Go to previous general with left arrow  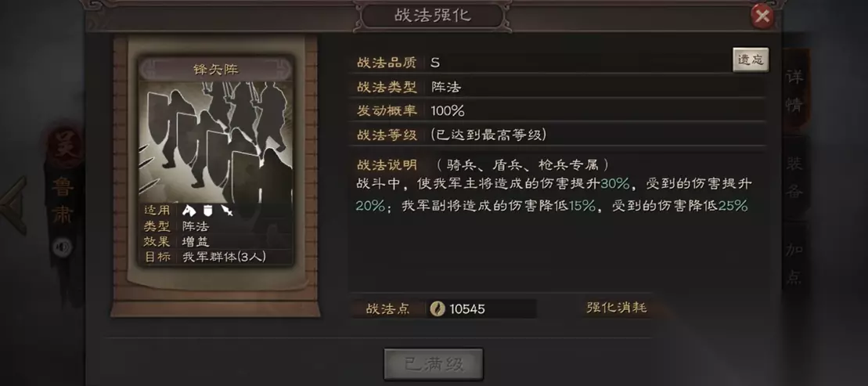click(x=13, y=205)
